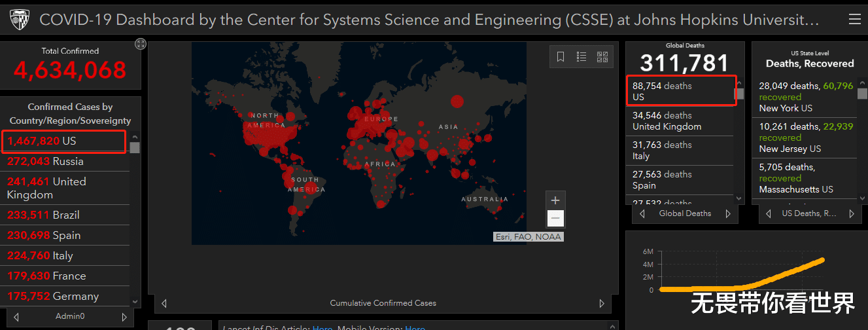Click the large red circle over Russia

pyautogui.click(x=457, y=101)
